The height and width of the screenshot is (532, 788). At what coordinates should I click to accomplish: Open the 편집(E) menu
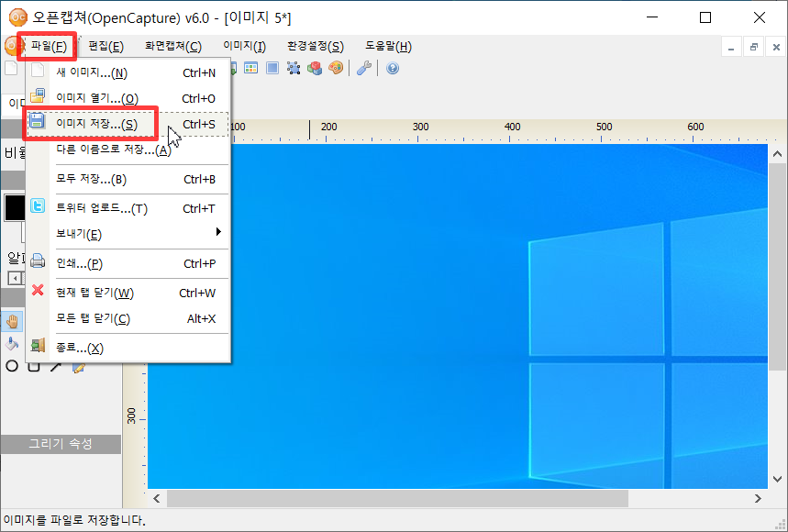click(x=105, y=47)
